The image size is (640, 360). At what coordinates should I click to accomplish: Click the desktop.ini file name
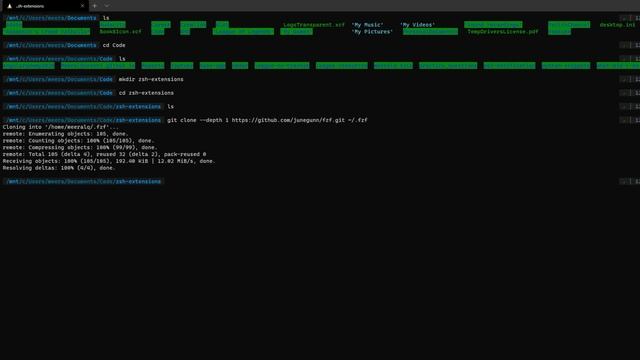pyautogui.click(x=617, y=25)
